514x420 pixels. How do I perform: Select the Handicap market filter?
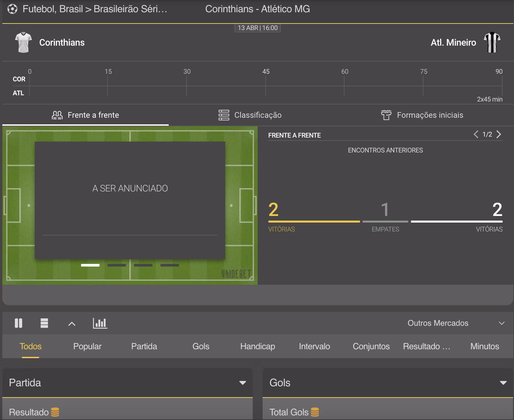pyautogui.click(x=258, y=346)
